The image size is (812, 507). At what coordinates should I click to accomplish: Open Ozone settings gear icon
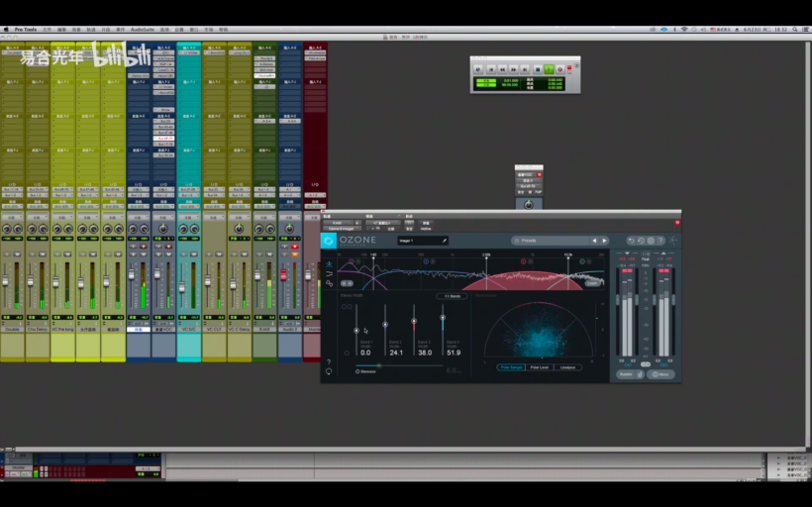click(x=651, y=241)
